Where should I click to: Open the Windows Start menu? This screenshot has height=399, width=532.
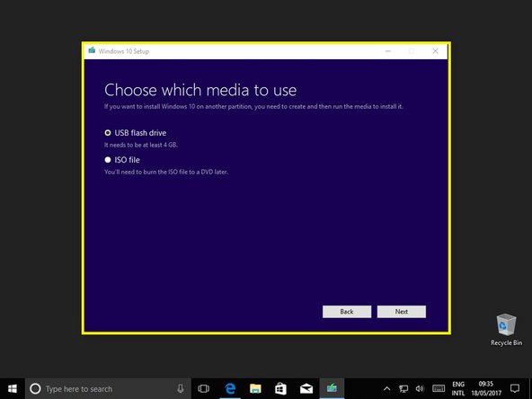point(13,388)
